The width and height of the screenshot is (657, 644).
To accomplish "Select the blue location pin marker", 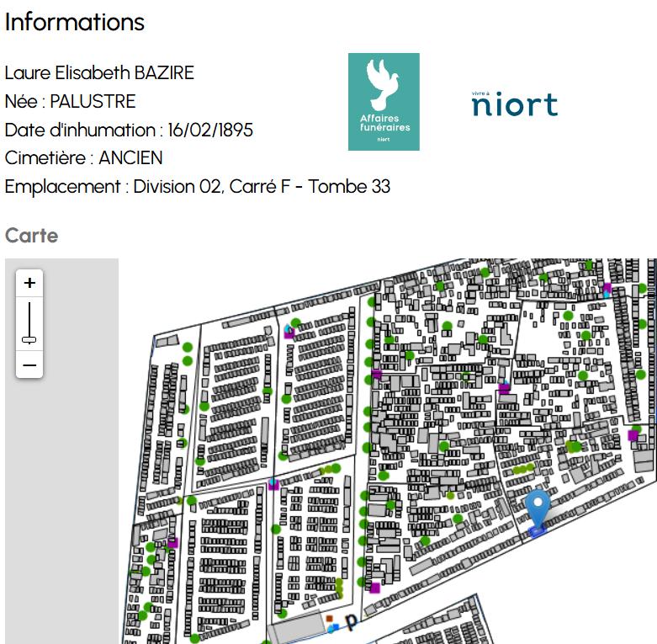I will click(x=538, y=510).
